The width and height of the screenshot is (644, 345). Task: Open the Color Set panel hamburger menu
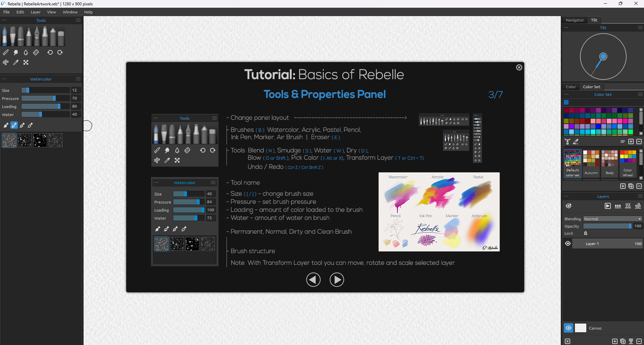[x=640, y=94]
